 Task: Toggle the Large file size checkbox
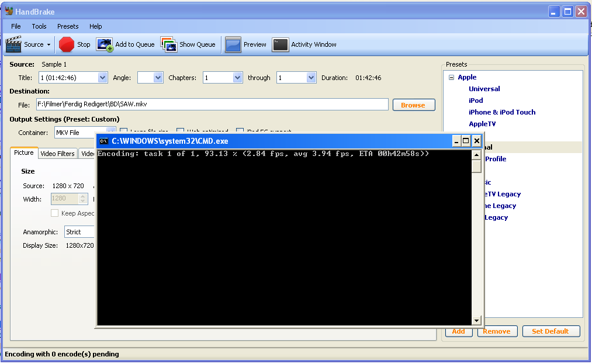click(x=123, y=131)
